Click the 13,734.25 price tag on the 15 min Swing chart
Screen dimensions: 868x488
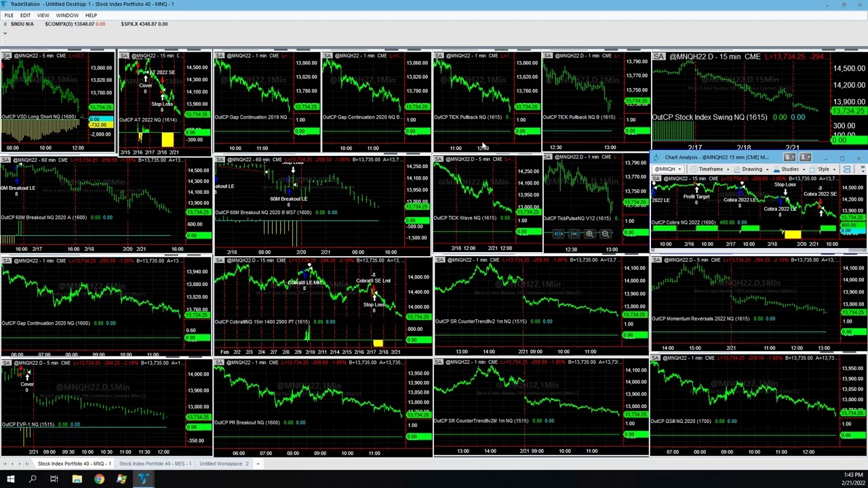[848, 110]
